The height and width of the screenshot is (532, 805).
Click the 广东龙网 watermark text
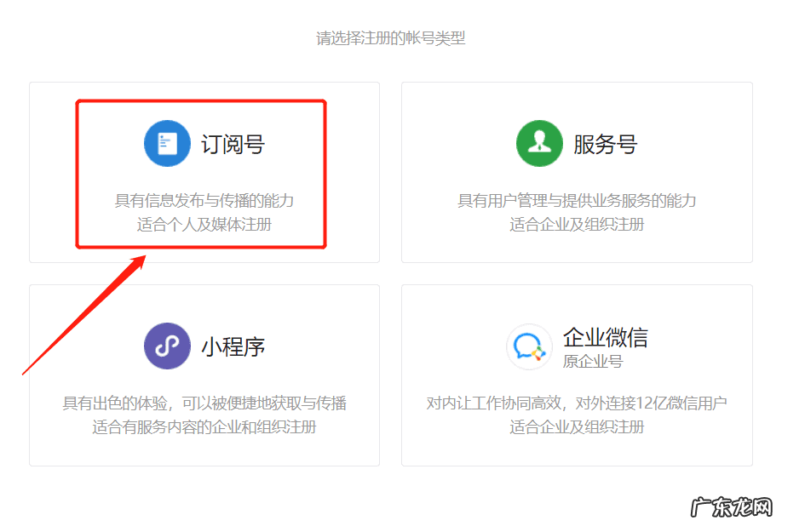pos(731,506)
